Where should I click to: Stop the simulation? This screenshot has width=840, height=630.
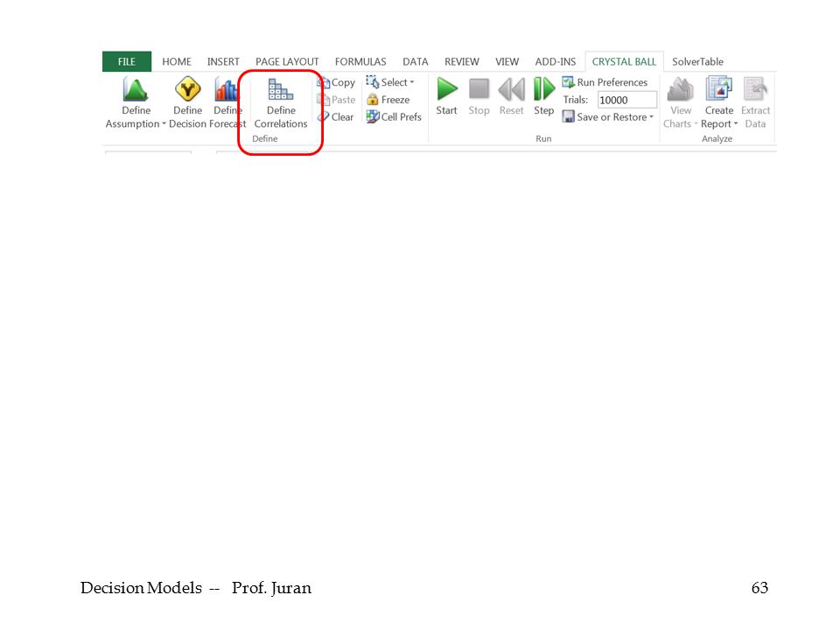click(x=479, y=97)
